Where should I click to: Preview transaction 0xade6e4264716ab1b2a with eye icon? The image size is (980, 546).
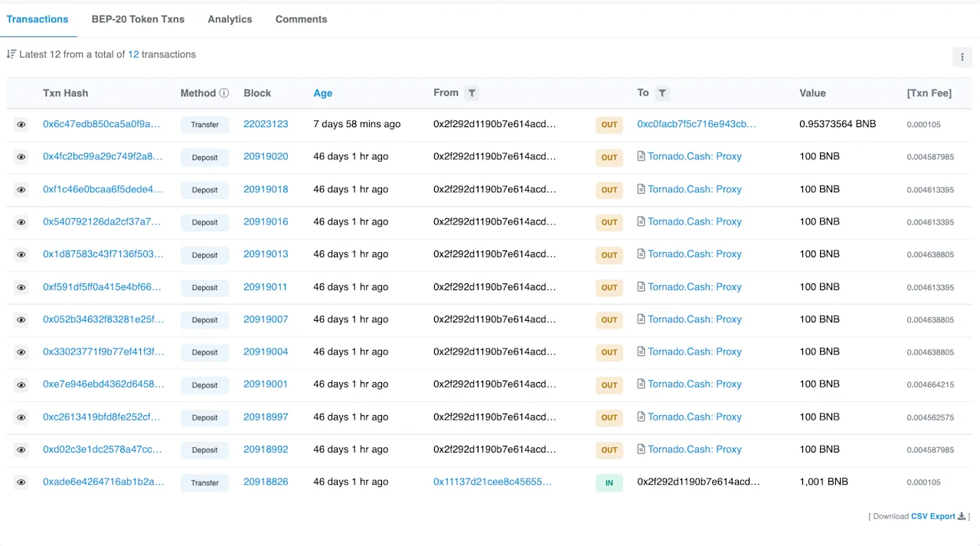click(x=21, y=482)
